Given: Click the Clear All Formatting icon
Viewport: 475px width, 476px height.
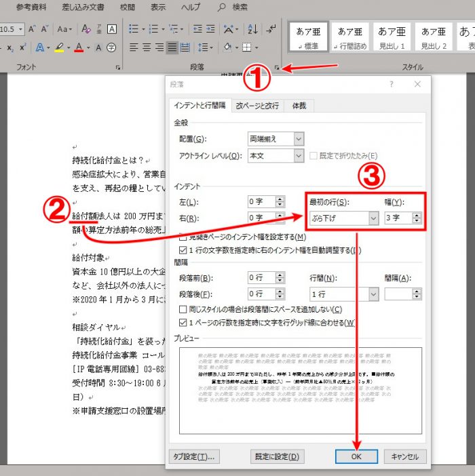Looking at the screenshot, I should [86, 29].
